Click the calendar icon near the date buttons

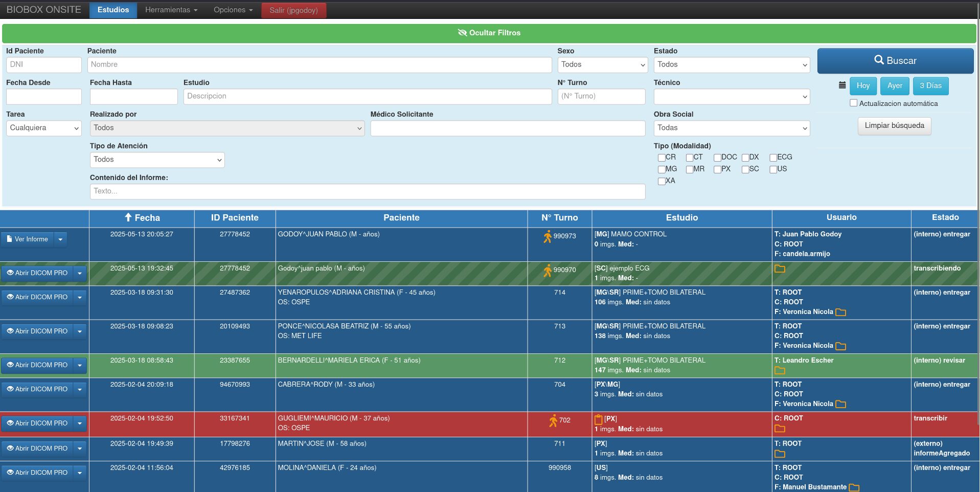tap(842, 85)
